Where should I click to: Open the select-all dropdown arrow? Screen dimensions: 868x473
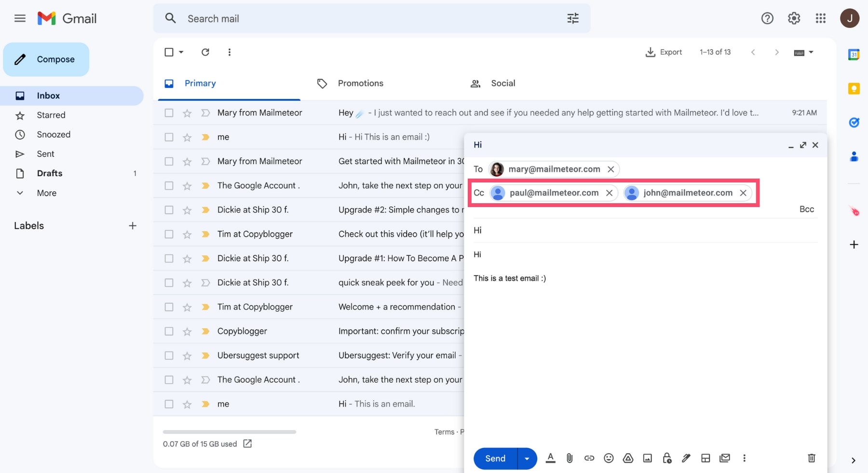point(181,52)
